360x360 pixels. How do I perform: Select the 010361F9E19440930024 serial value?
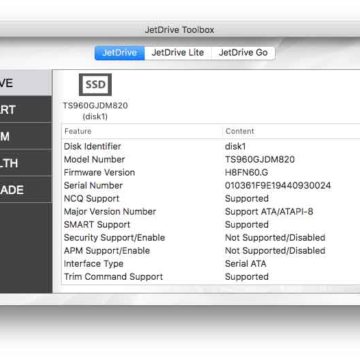tap(278, 185)
